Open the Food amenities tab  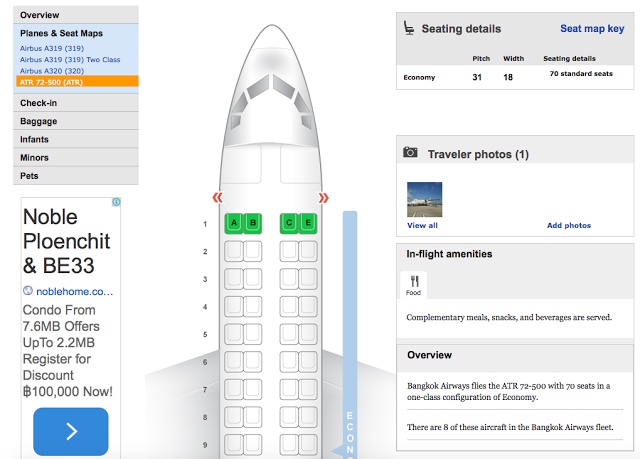[x=413, y=285]
